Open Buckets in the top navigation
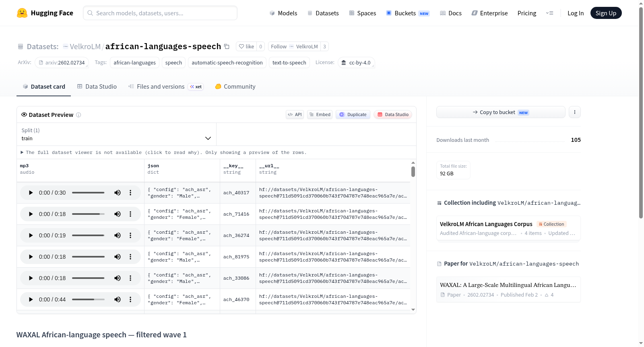 (408, 13)
